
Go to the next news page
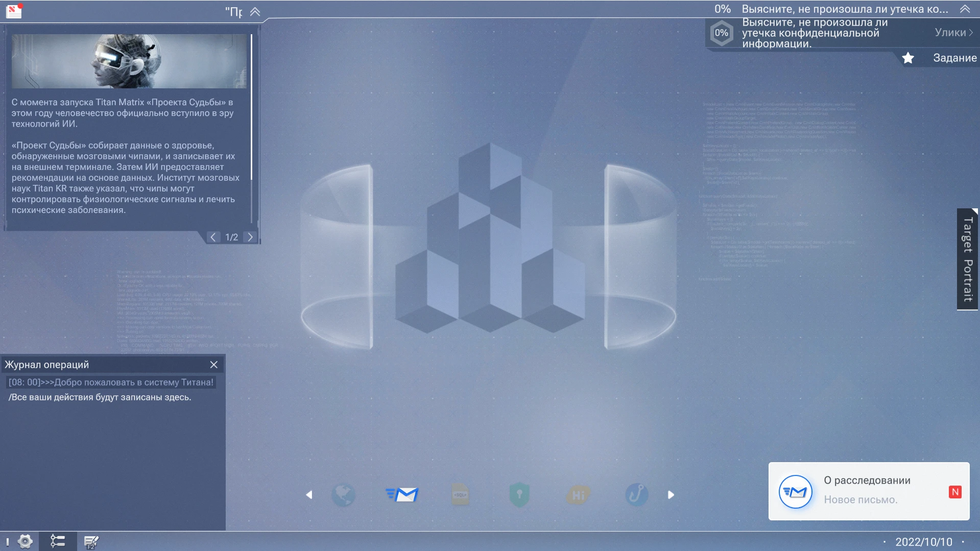(250, 237)
